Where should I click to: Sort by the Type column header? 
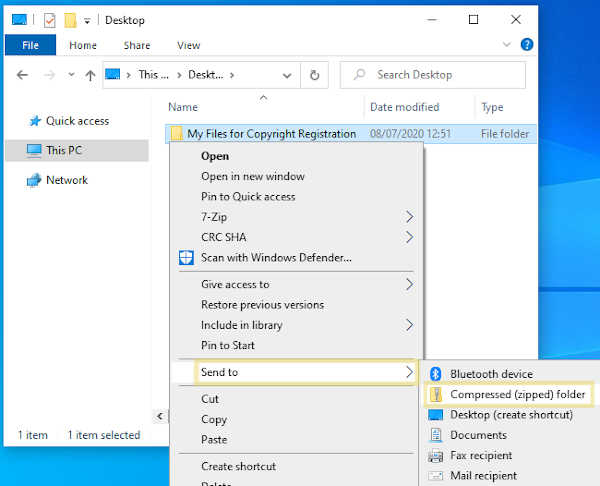click(492, 108)
